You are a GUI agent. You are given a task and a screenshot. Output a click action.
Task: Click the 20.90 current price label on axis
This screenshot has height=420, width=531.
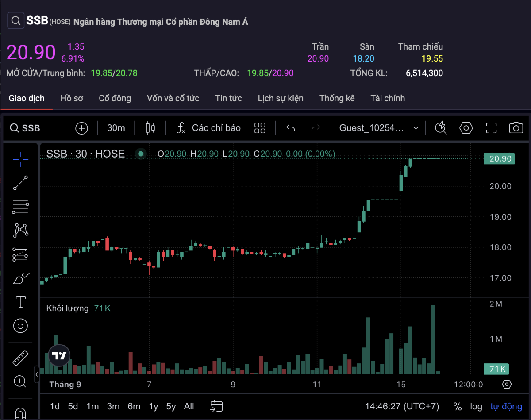pos(500,159)
